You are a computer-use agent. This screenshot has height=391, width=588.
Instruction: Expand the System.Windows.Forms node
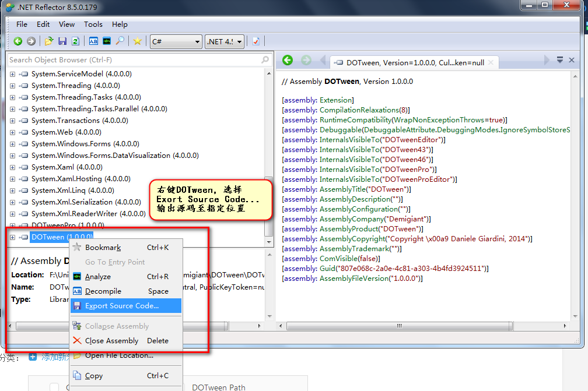(x=12, y=144)
